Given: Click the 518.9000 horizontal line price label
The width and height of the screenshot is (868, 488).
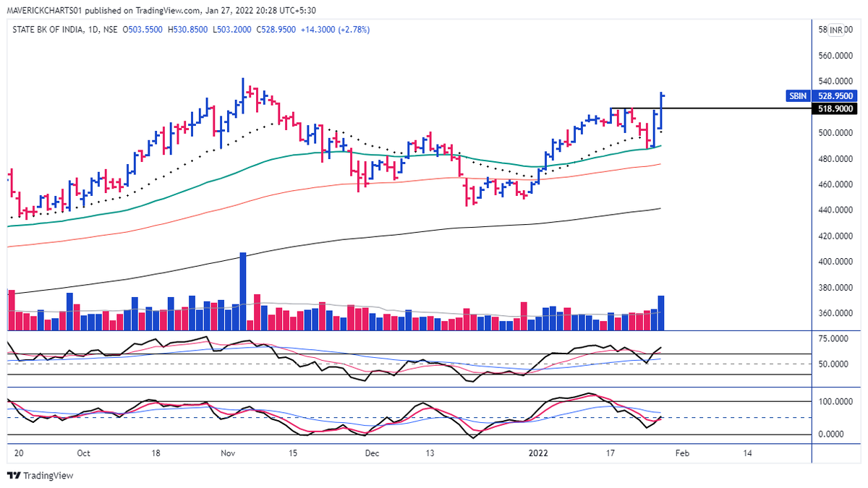Looking at the screenshot, I should point(835,108).
